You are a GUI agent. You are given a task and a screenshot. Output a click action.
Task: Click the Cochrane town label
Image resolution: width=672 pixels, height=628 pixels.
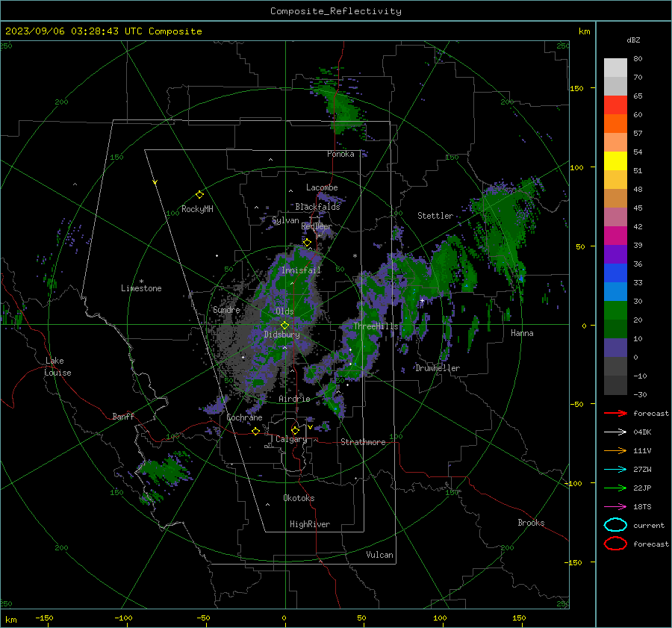coord(244,417)
